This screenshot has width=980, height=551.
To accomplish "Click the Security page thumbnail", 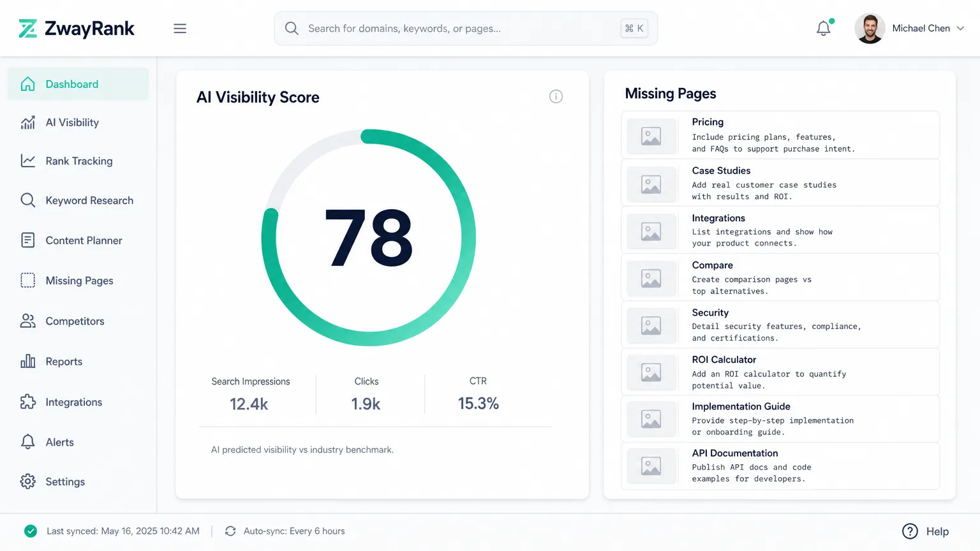I will click(651, 325).
